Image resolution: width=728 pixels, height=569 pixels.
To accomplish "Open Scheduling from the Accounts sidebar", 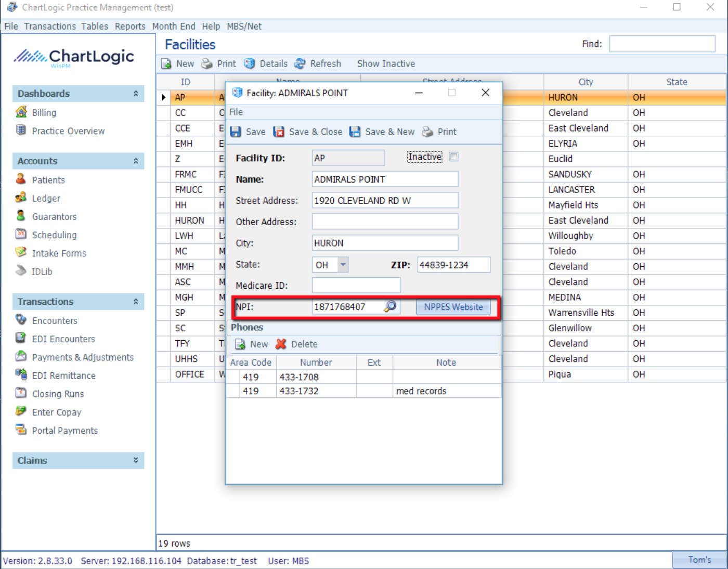I will click(x=54, y=235).
